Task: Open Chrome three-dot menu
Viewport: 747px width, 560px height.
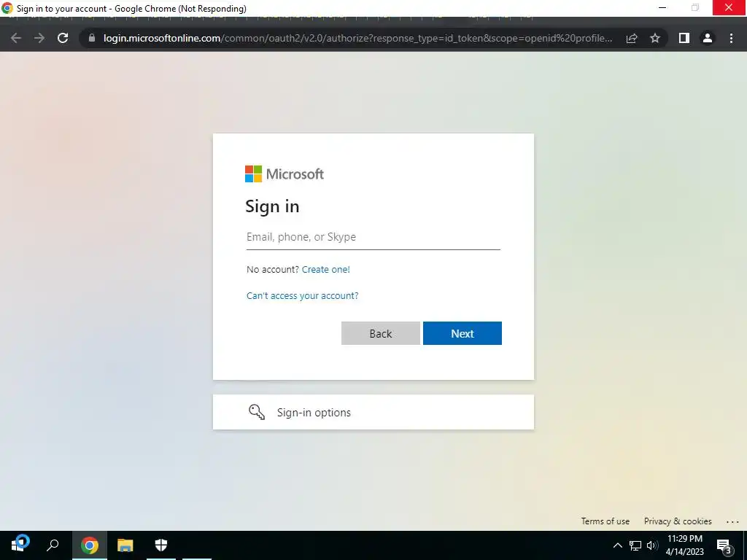Action: (731, 38)
